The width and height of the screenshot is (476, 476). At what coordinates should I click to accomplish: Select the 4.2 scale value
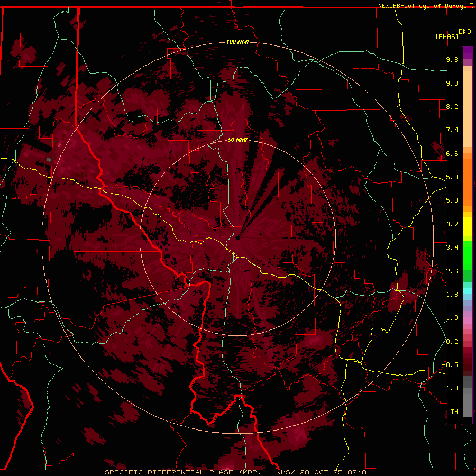click(x=452, y=224)
